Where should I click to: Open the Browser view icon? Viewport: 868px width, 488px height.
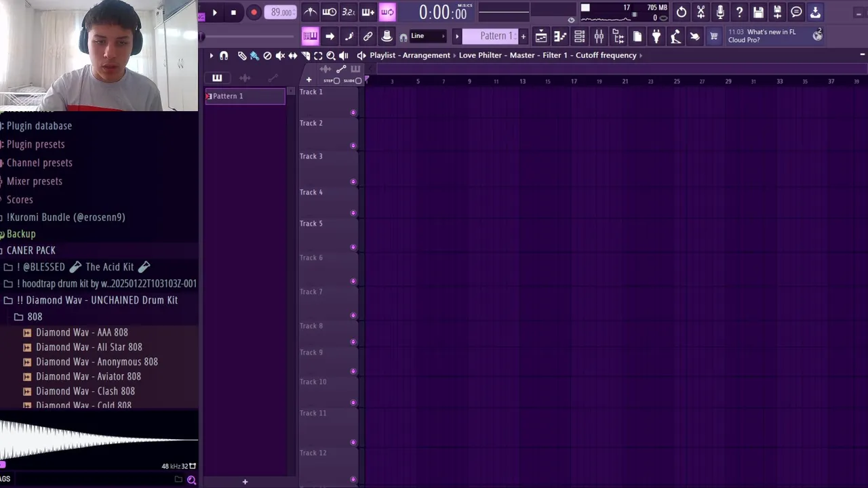pos(618,37)
